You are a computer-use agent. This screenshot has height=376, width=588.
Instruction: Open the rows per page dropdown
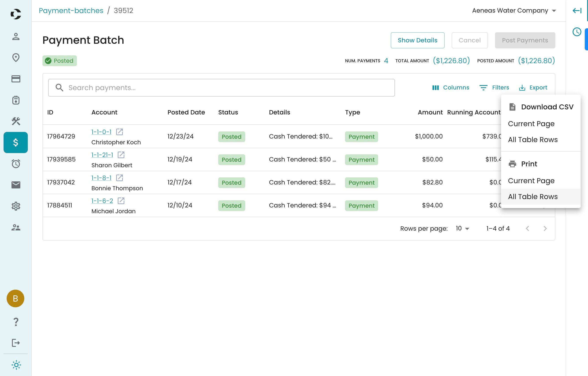click(462, 228)
